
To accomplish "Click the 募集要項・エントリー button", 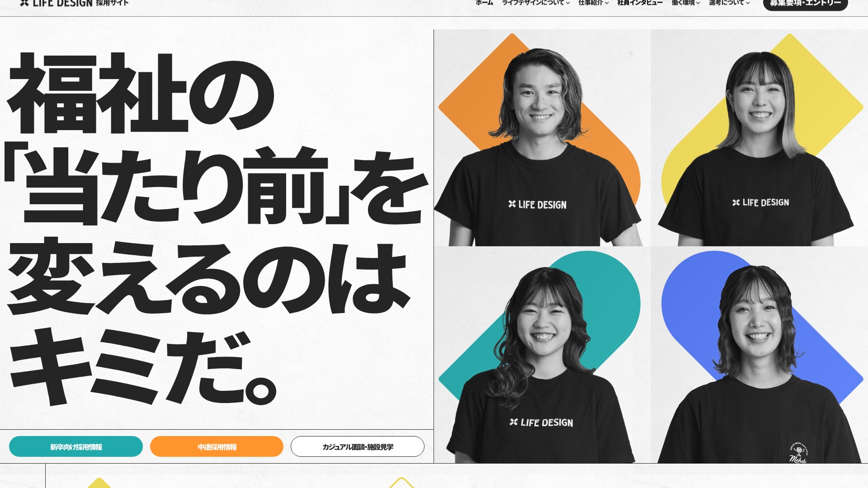I will click(805, 4).
